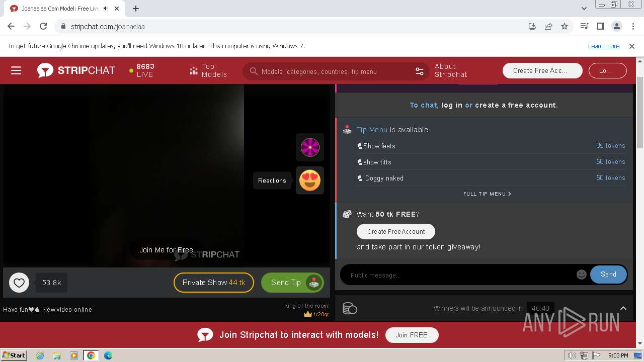Click Create Free Account giveaway button

[x=396, y=231]
